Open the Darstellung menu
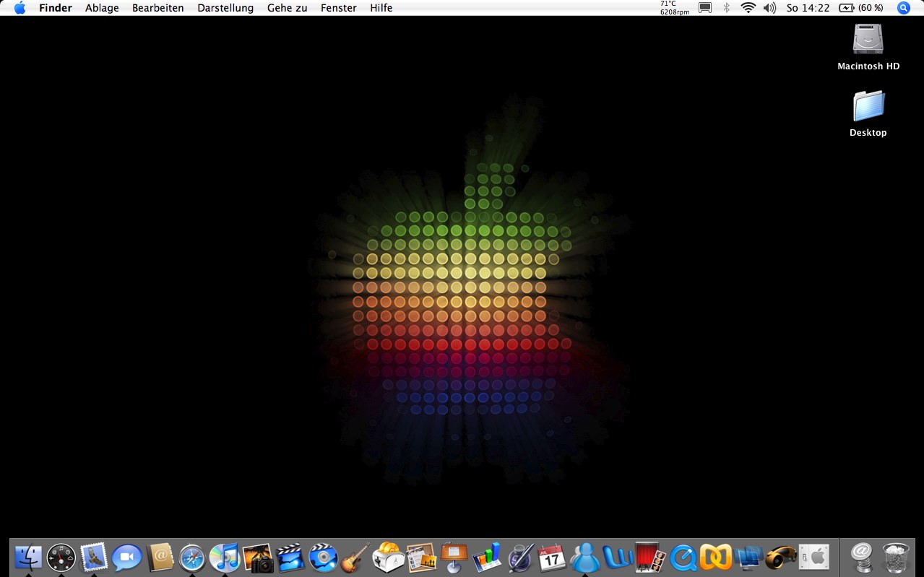 (225, 8)
